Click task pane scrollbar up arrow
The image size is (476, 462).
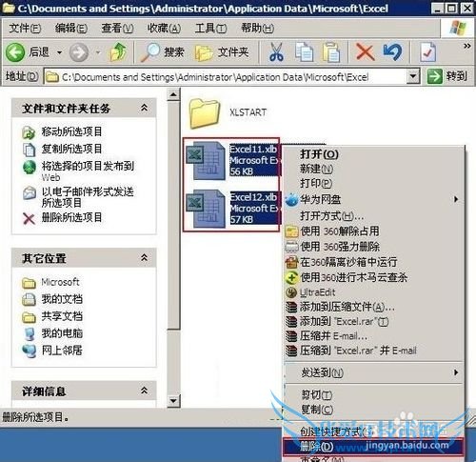[x=173, y=94]
